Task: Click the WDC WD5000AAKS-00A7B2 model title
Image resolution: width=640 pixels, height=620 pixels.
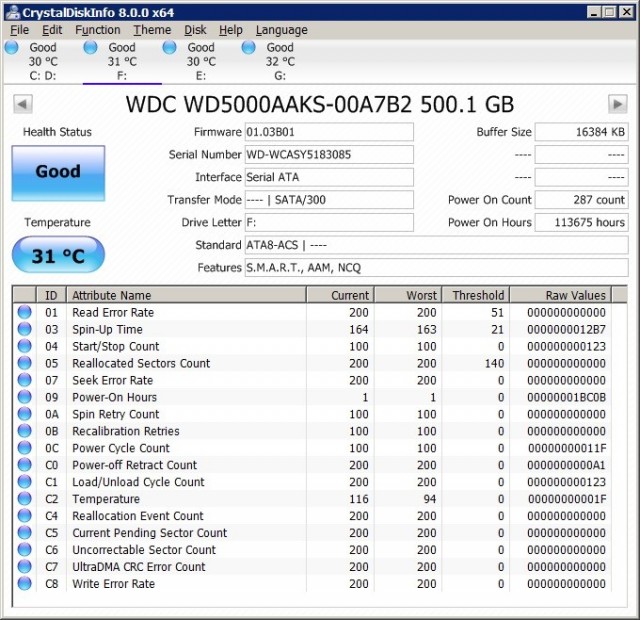Action: [x=320, y=104]
